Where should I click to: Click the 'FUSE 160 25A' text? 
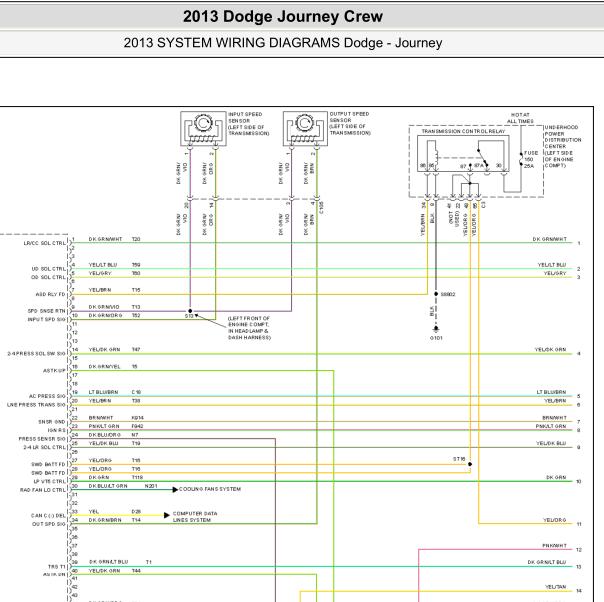(x=531, y=159)
